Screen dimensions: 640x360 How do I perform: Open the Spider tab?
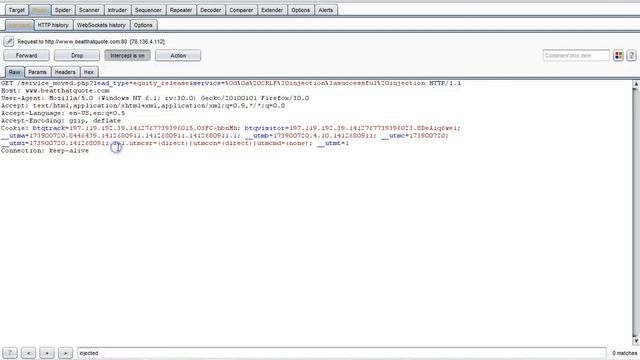coord(62,10)
